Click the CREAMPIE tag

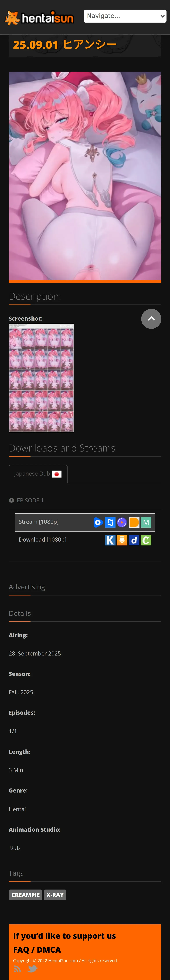26,895
